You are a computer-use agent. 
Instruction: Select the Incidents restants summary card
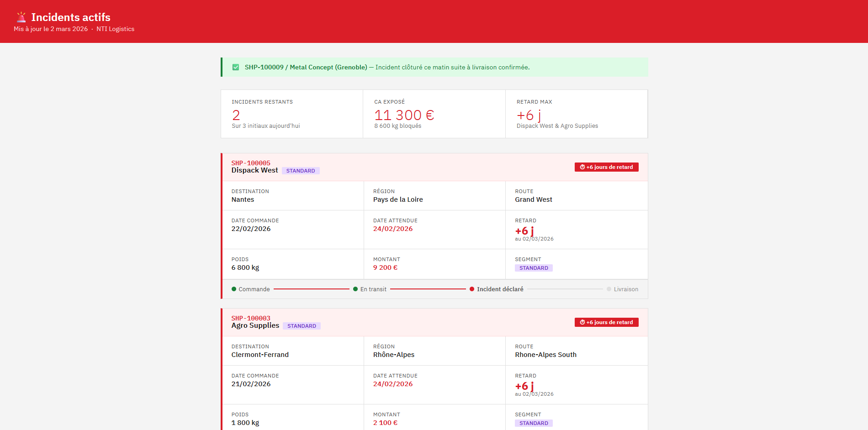pyautogui.click(x=292, y=114)
